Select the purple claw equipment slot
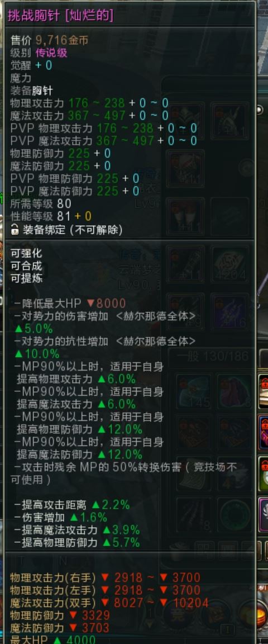The width and height of the screenshot is (268, 644). (230, 311)
